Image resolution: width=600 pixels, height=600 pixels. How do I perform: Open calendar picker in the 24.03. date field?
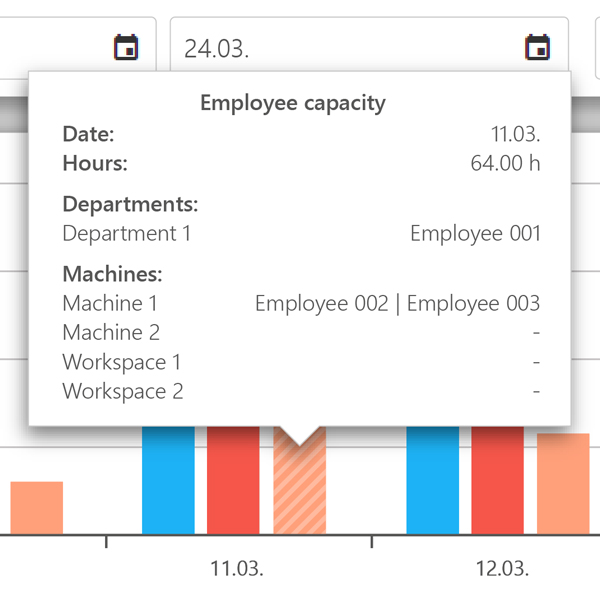pyautogui.click(x=537, y=47)
